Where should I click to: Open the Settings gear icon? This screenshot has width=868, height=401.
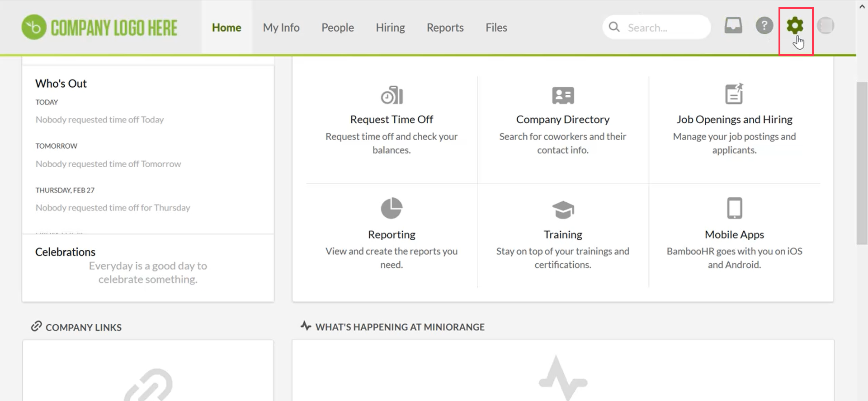coord(795,26)
